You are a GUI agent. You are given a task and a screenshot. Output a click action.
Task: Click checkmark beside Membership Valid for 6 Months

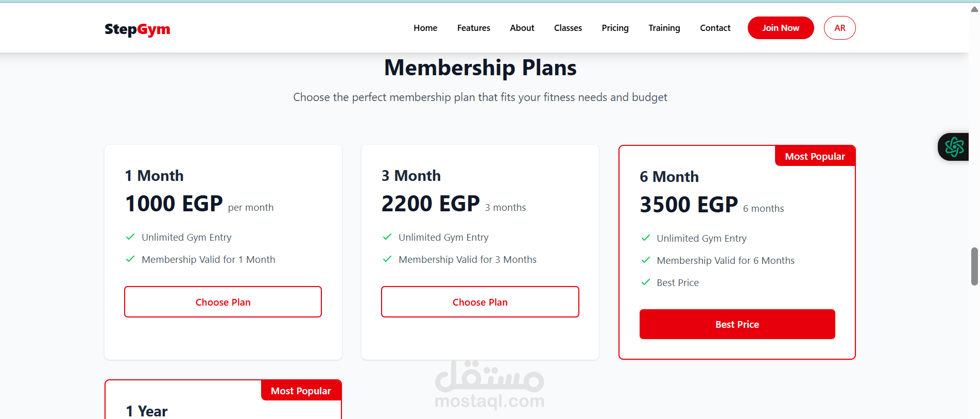coord(645,260)
